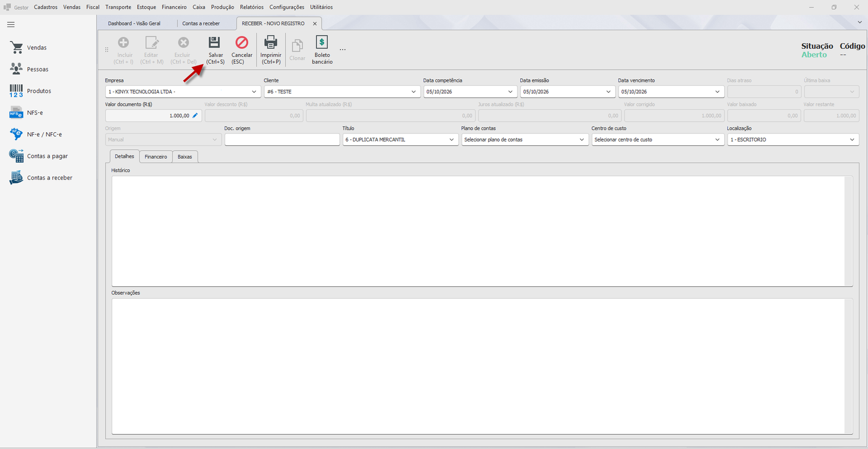Expand Plano de contas dropdown
The image size is (868, 449).
[x=582, y=139]
